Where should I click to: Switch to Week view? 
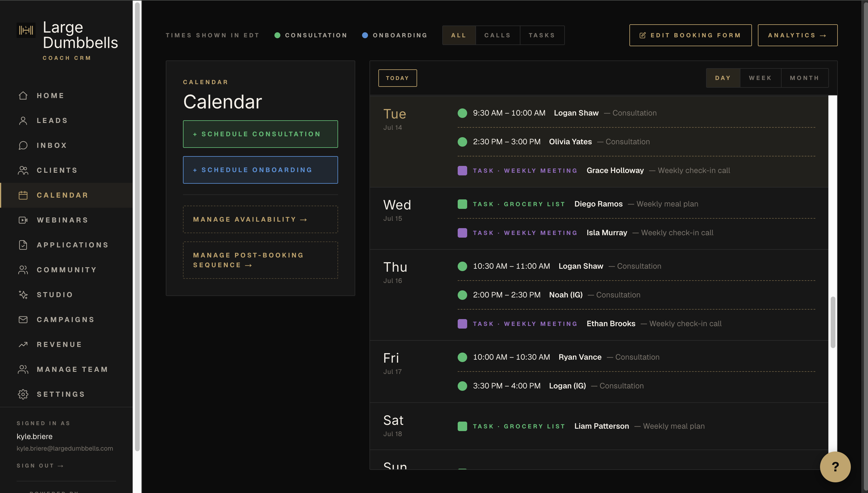(x=760, y=78)
